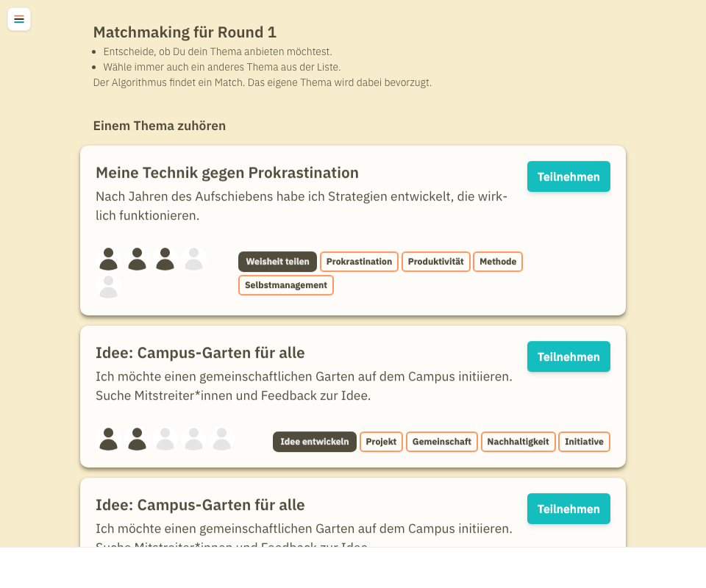This screenshot has width=706, height=588.
Task: Click third filled participant icon in Prokrastination card
Action: point(165,259)
